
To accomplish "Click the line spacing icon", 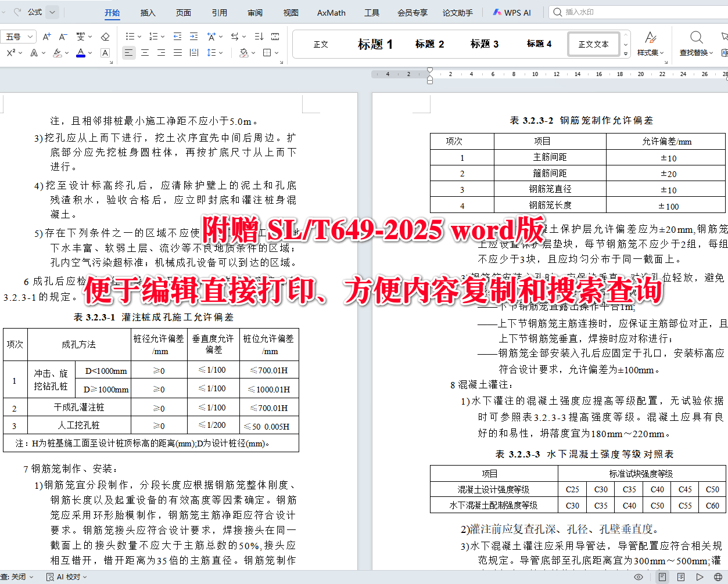I will (x=211, y=53).
